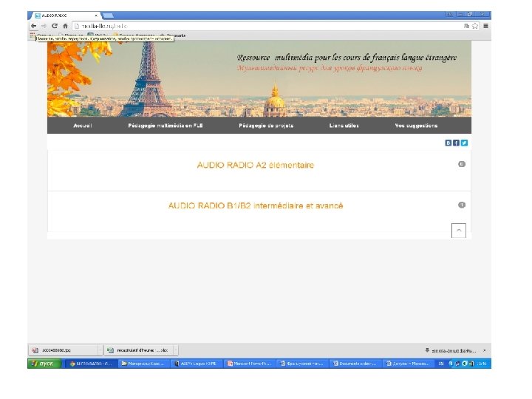532x399 pixels.
Task: Switch to the Documents Word taskbar button
Action: point(355,364)
